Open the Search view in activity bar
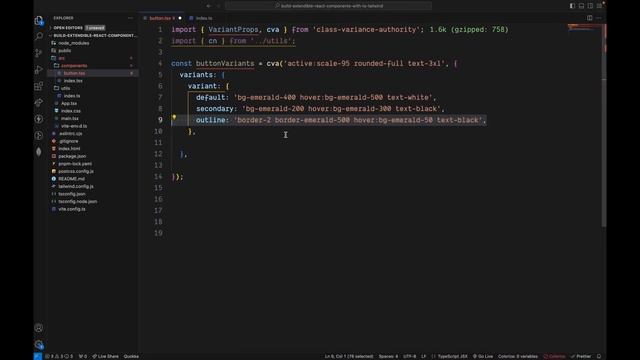Viewport: 640px width, 360px height. (39, 37)
